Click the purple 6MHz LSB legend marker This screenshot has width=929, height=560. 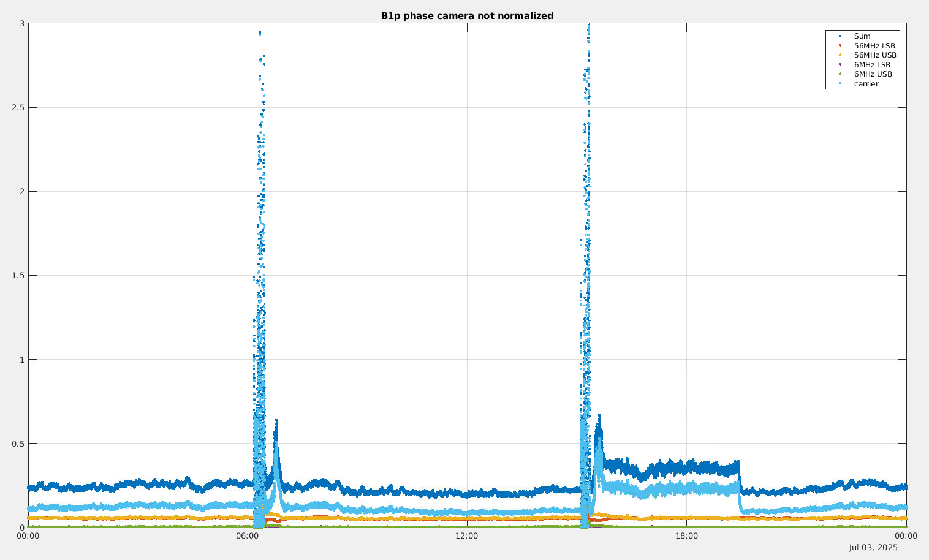click(x=840, y=64)
